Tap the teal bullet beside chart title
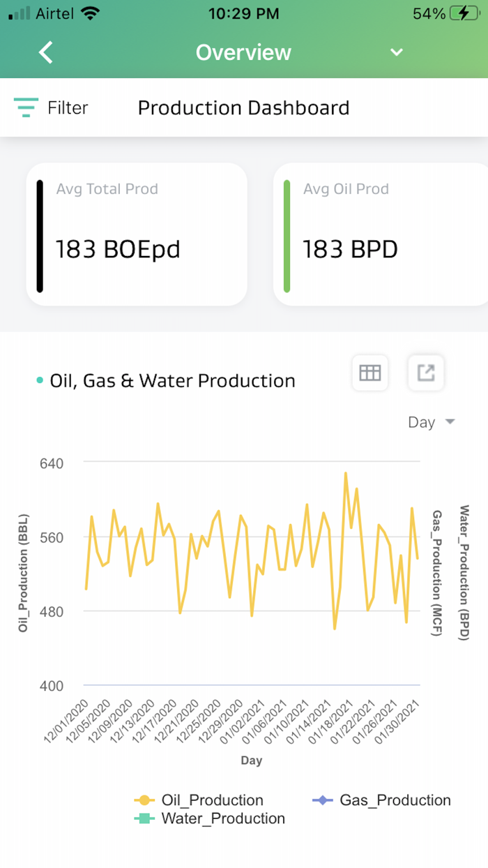Image resolution: width=488 pixels, height=868 pixels. (x=40, y=381)
